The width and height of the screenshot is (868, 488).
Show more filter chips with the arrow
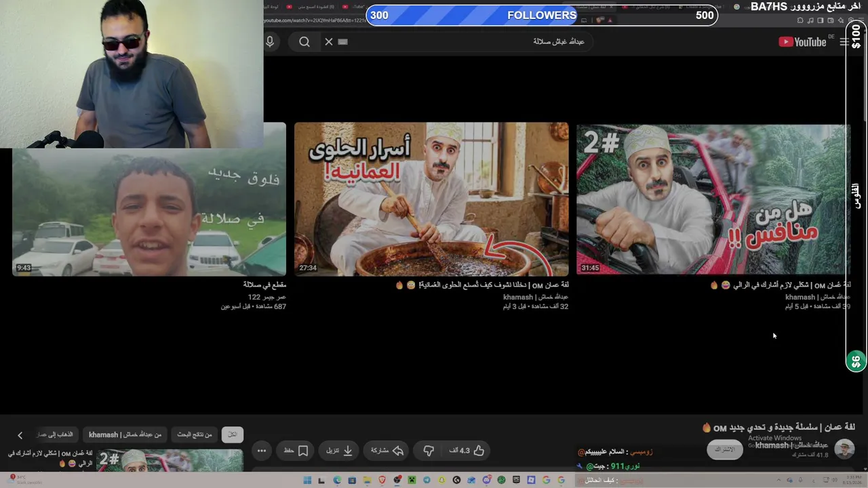click(x=20, y=435)
